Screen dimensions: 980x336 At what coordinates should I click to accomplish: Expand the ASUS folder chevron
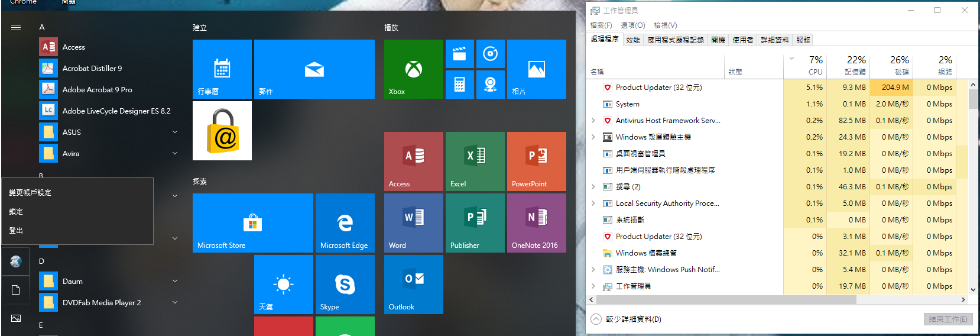coord(175,132)
